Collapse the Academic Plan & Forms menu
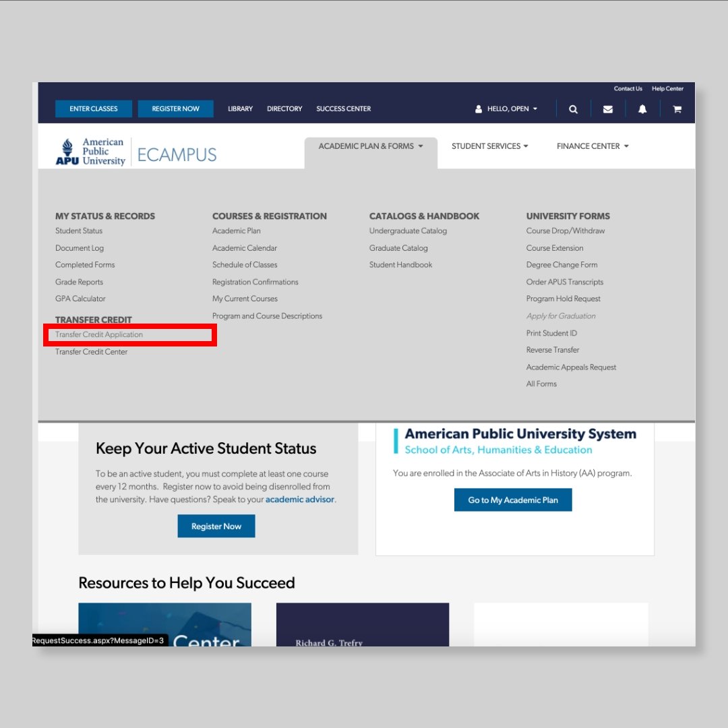Screen dimensions: 728x728 (370, 146)
